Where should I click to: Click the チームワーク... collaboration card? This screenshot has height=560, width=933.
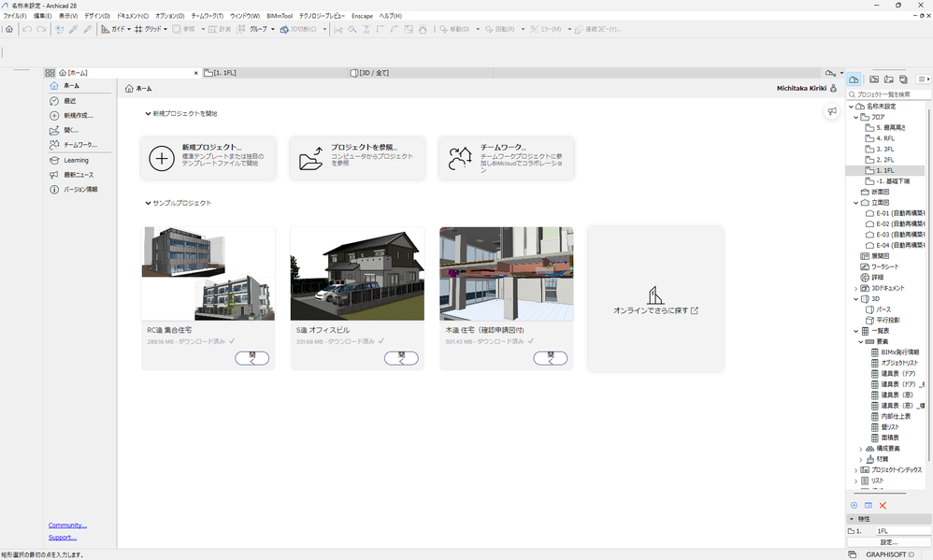507,158
